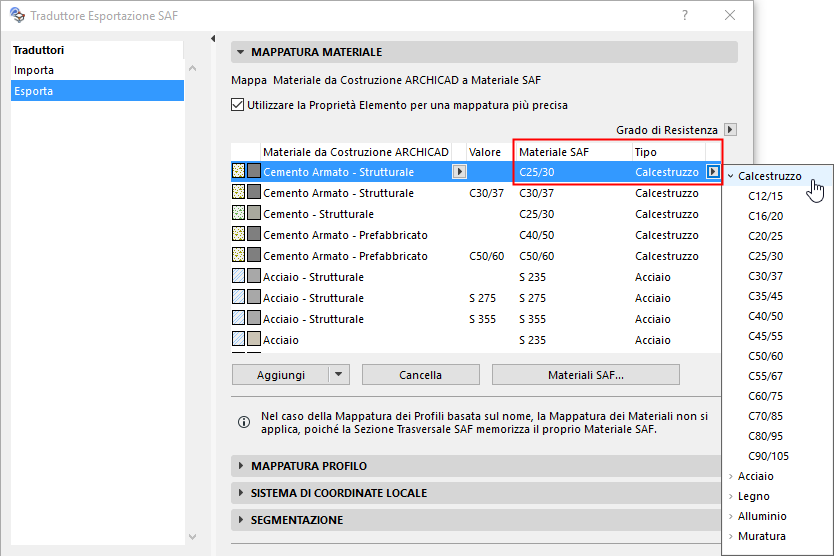The height and width of the screenshot is (556, 834).
Task: Click hatch icon of Acciaio S 355 row
Action: (238, 318)
